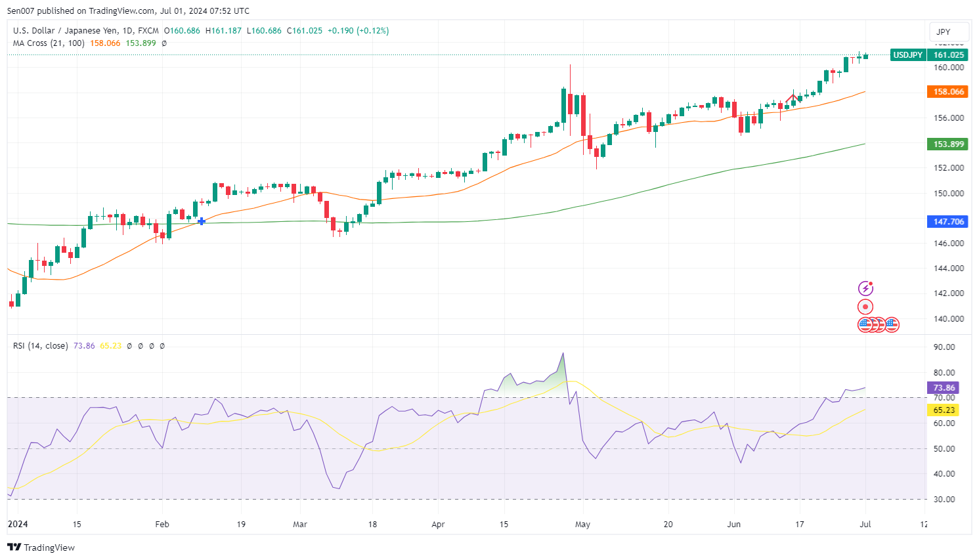Click the blue plus MA cross marker
The image size is (979, 560).
(x=202, y=221)
